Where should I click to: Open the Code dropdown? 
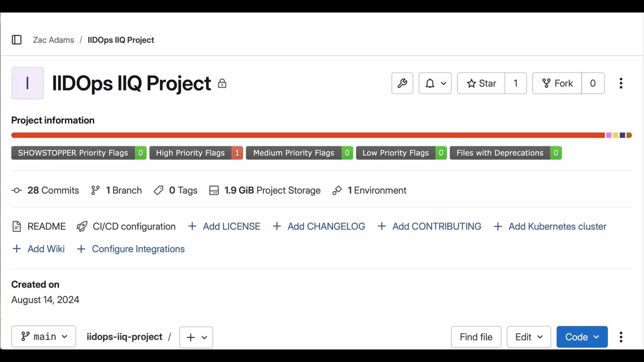tap(582, 337)
